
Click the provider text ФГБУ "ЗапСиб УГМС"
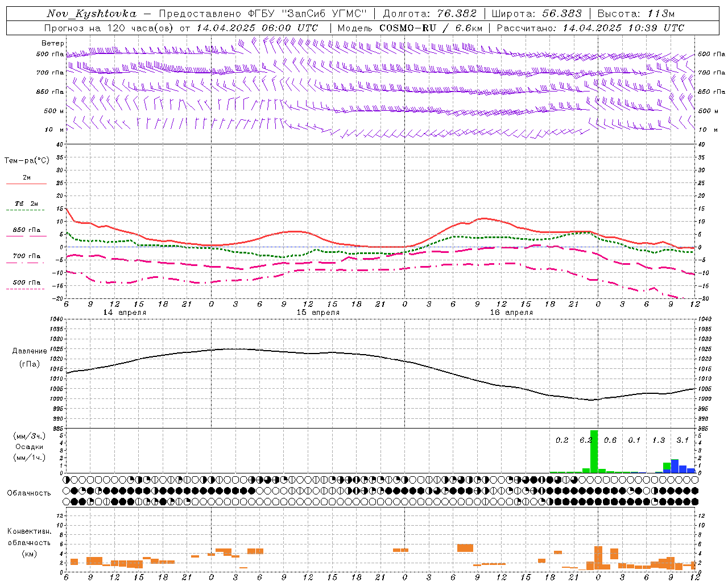click(x=307, y=14)
